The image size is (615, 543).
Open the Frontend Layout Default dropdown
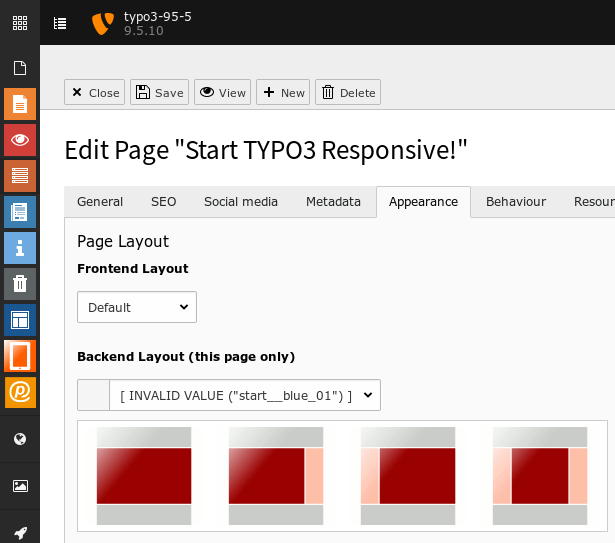tap(137, 307)
